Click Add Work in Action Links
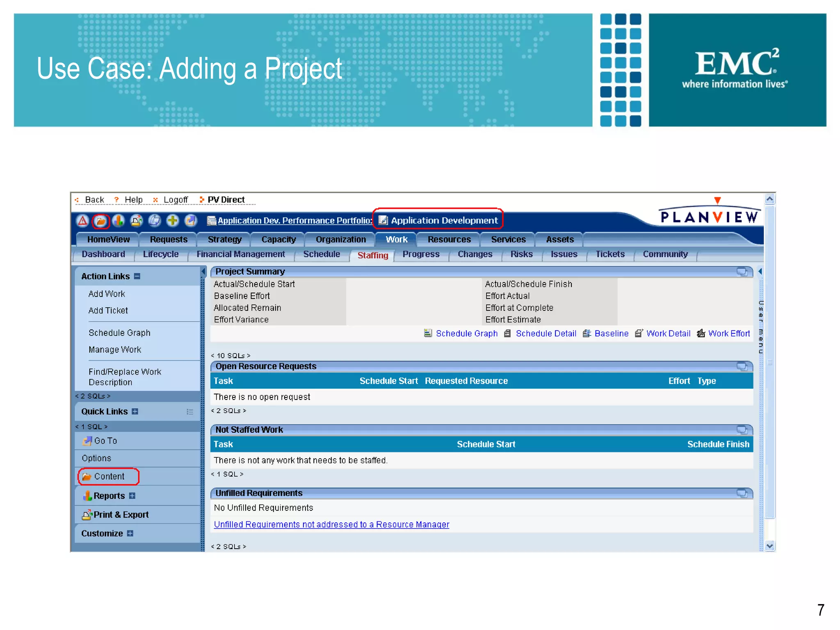Screen dimensions: 840x630 (107, 294)
